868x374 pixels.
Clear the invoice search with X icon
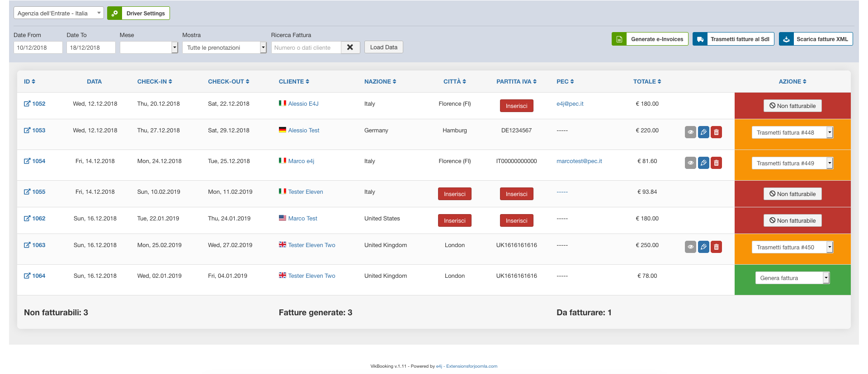[350, 47]
